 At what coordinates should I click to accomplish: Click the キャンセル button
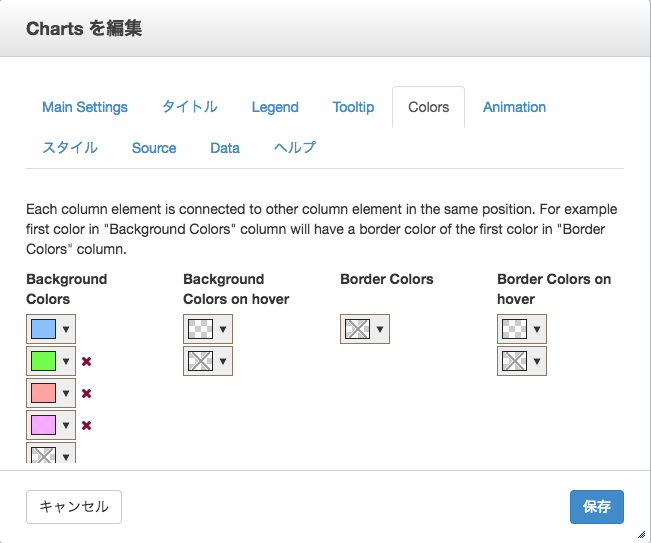click(74, 507)
